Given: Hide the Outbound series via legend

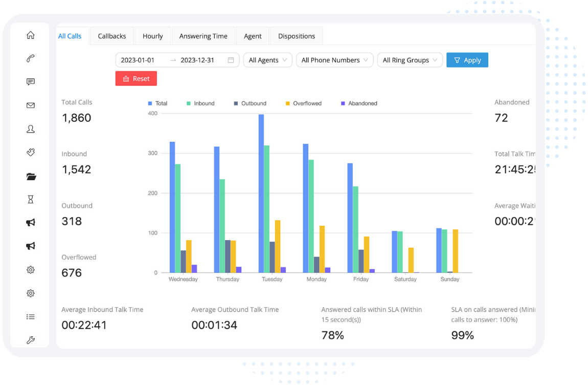Looking at the screenshot, I should (250, 103).
